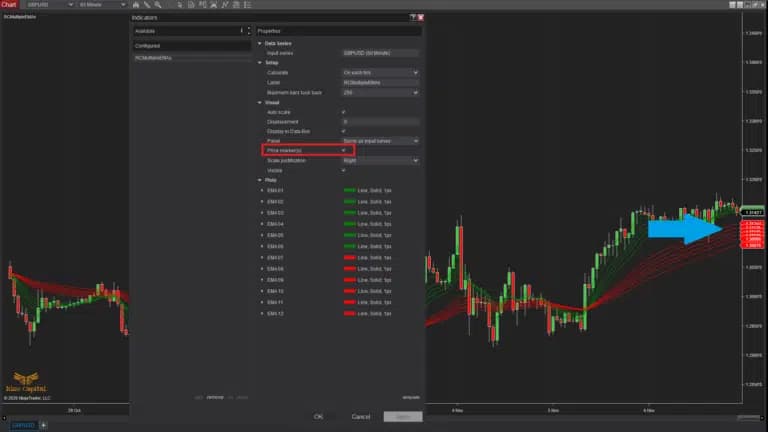Click the red EMA12 line color swatch

[350, 313]
